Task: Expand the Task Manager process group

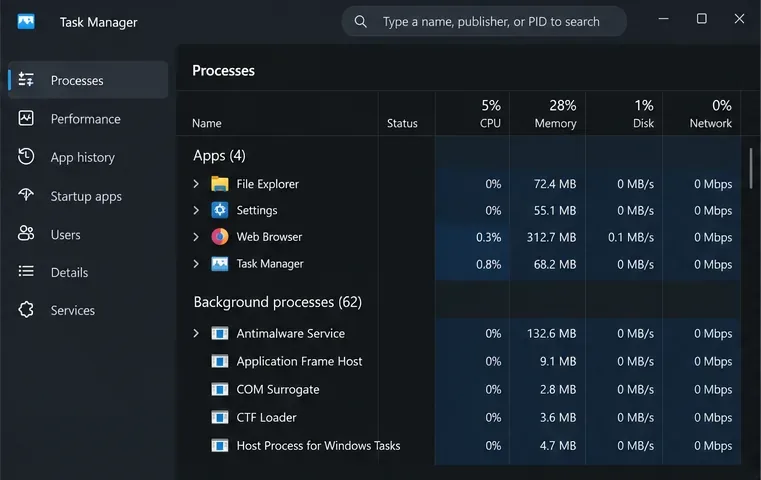Action: tap(196, 264)
